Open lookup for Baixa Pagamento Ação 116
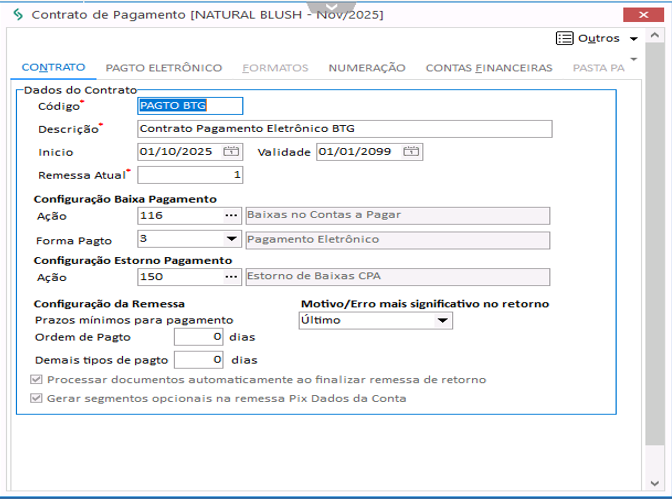 coord(231,216)
